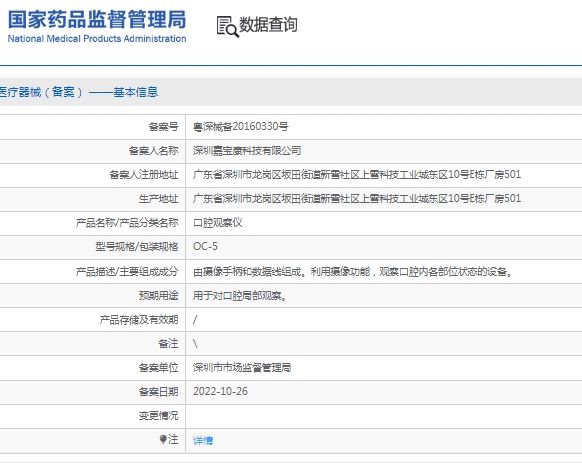Click the slash value beside 产品存储及有效期
Screen dimensions: 582x463
coord(195,320)
